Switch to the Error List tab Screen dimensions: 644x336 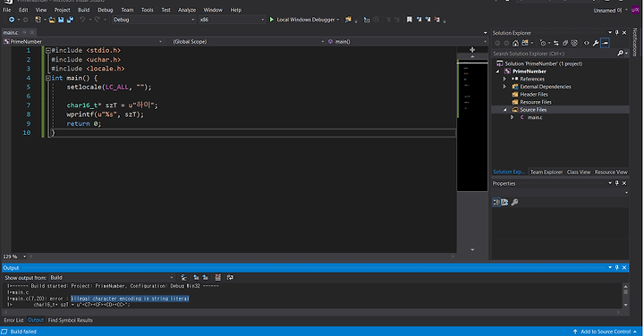[13, 320]
